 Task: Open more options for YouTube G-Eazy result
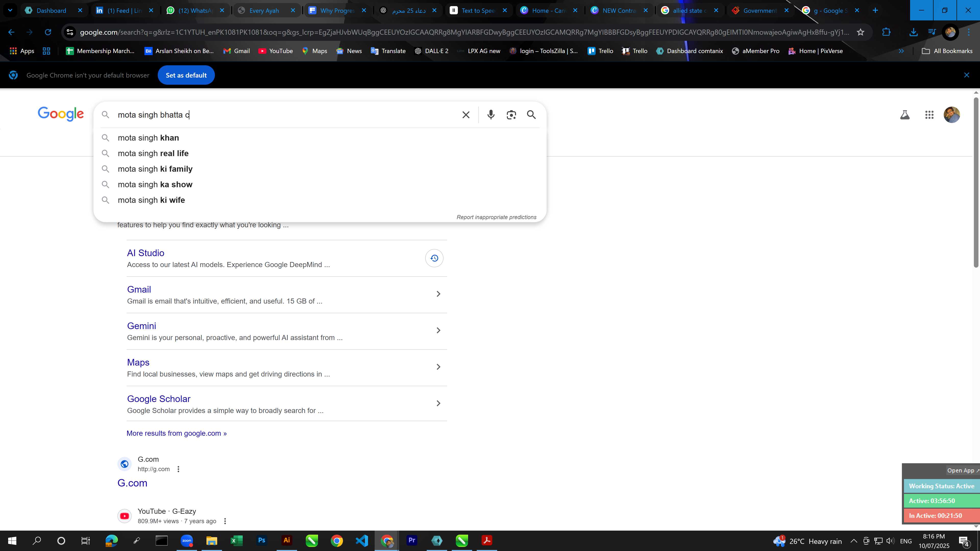click(225, 521)
